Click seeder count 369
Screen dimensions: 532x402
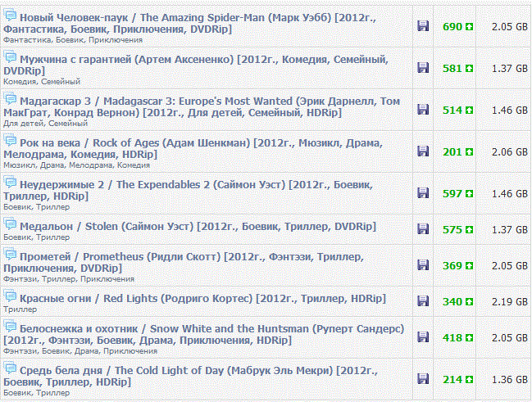pos(452,266)
